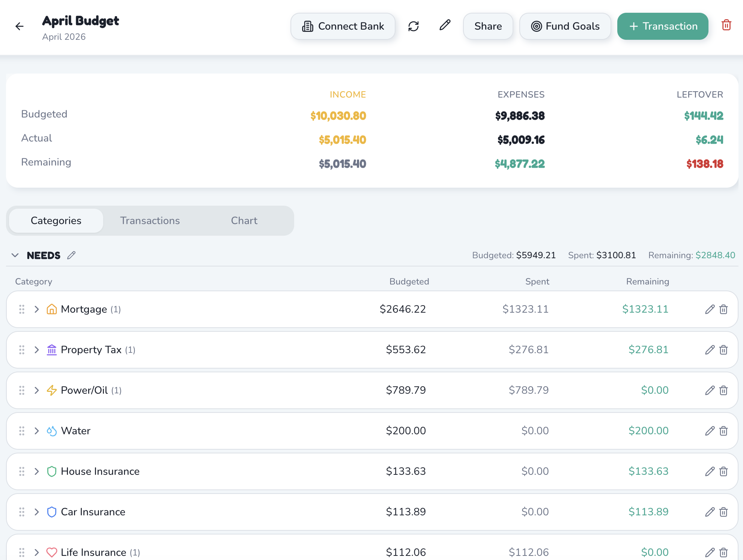
Task: Delete the Water category
Action: 723,431
